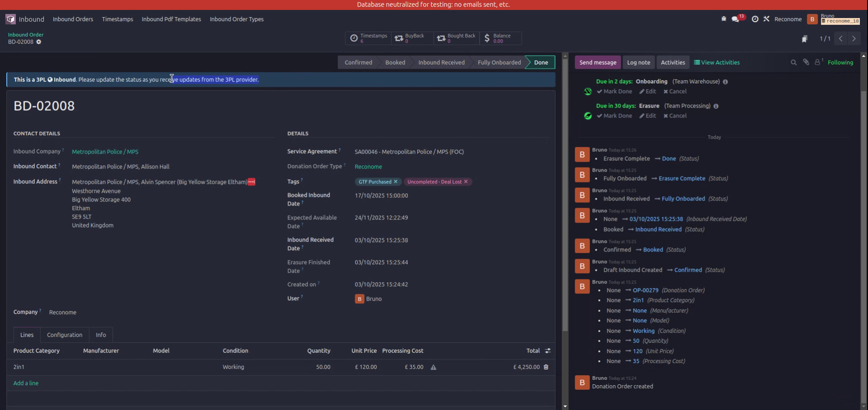The width and height of the screenshot is (868, 410).
Task: Attach a file using the paperclip icon
Action: click(806, 62)
